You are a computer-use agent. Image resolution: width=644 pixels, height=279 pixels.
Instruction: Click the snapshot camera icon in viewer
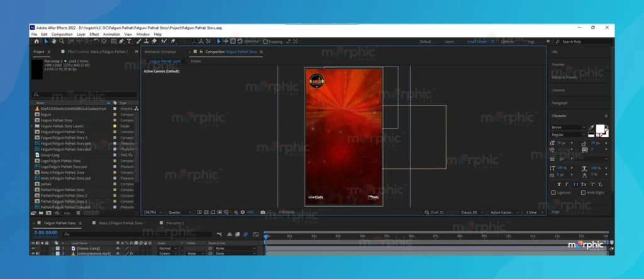click(263, 212)
